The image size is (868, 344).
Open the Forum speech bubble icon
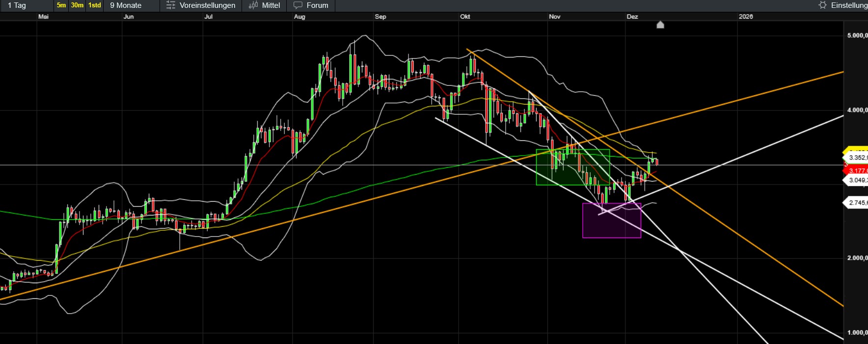click(298, 5)
